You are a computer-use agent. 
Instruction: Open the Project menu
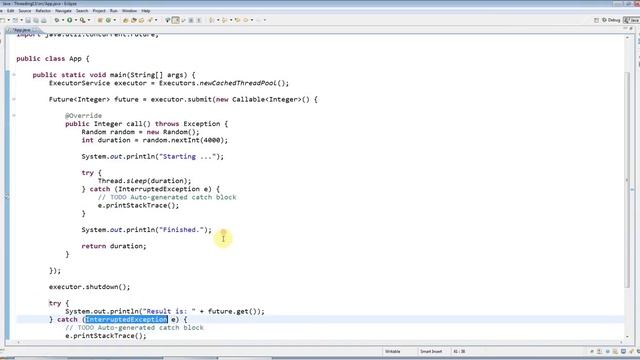99,11
